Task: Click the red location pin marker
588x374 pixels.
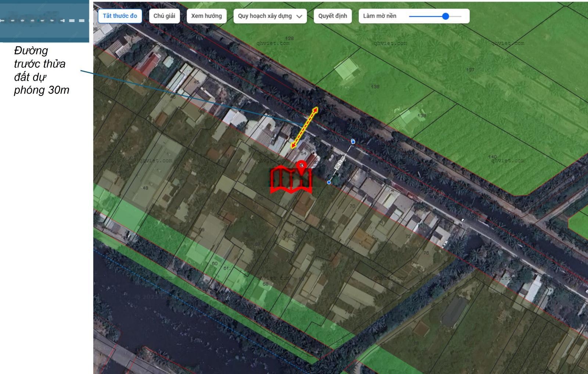Action: (302, 168)
